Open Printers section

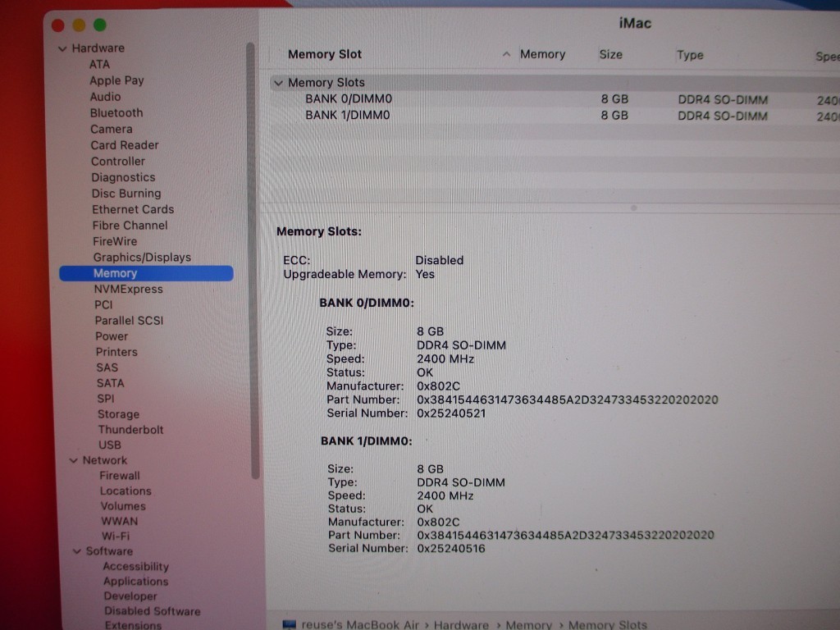coord(116,352)
